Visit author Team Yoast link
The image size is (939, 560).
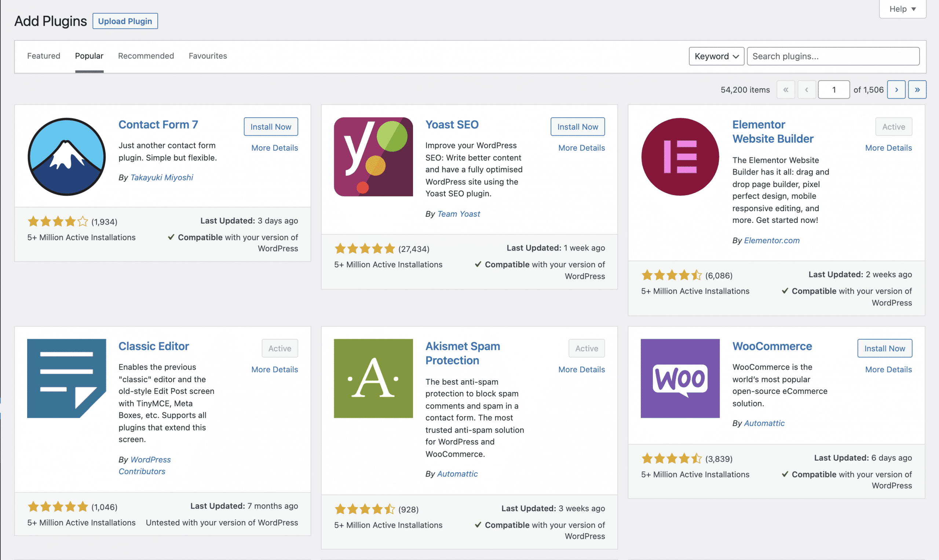(x=458, y=214)
